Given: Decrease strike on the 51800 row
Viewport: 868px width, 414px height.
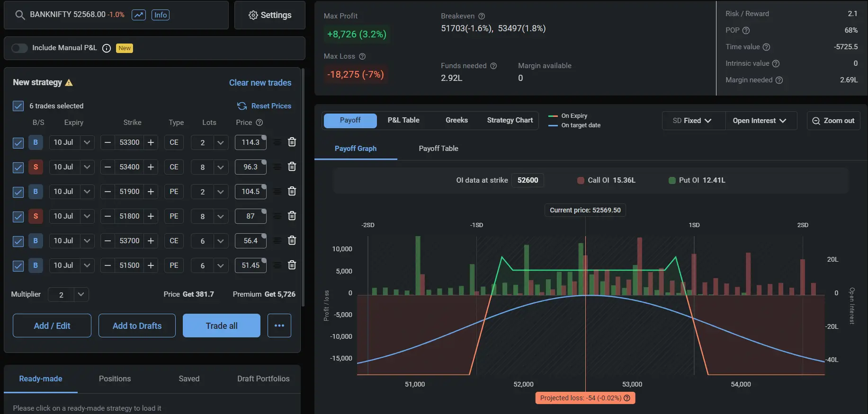Looking at the screenshot, I should (x=107, y=216).
